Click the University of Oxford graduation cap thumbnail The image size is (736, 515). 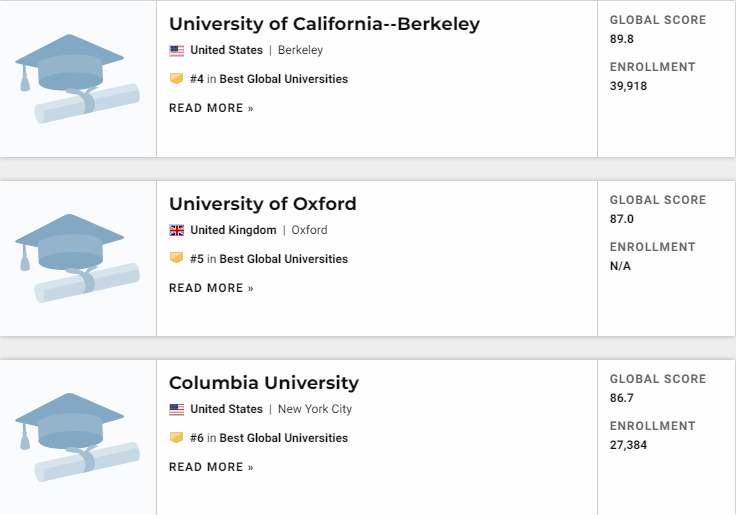coord(77,258)
